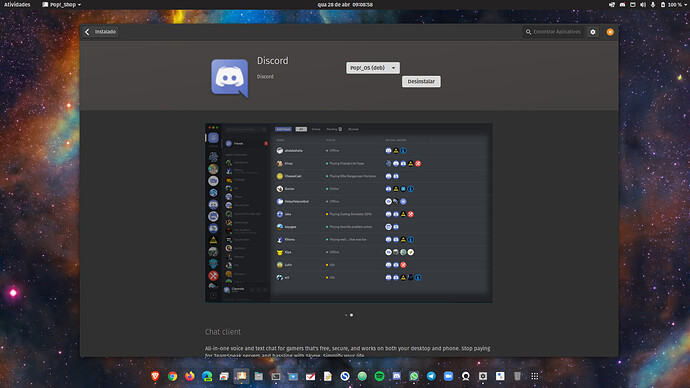Select the second screenshot carousel dot

coord(351,315)
